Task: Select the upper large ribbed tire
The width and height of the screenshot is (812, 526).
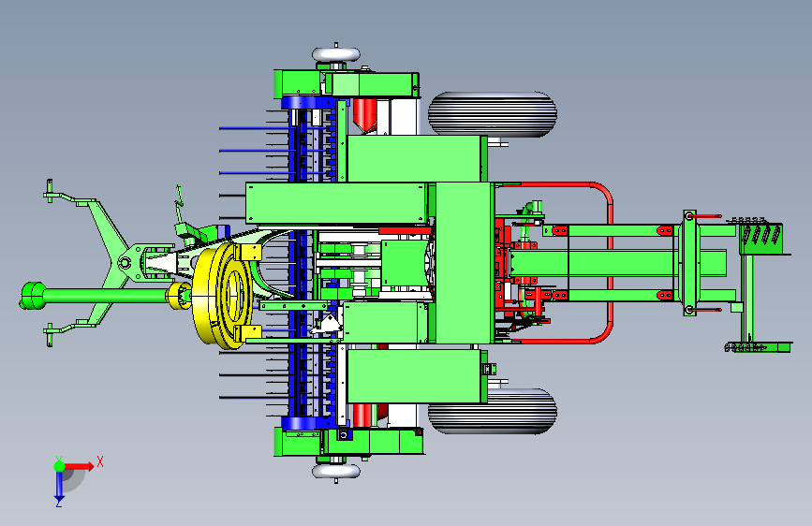Action: click(x=492, y=115)
